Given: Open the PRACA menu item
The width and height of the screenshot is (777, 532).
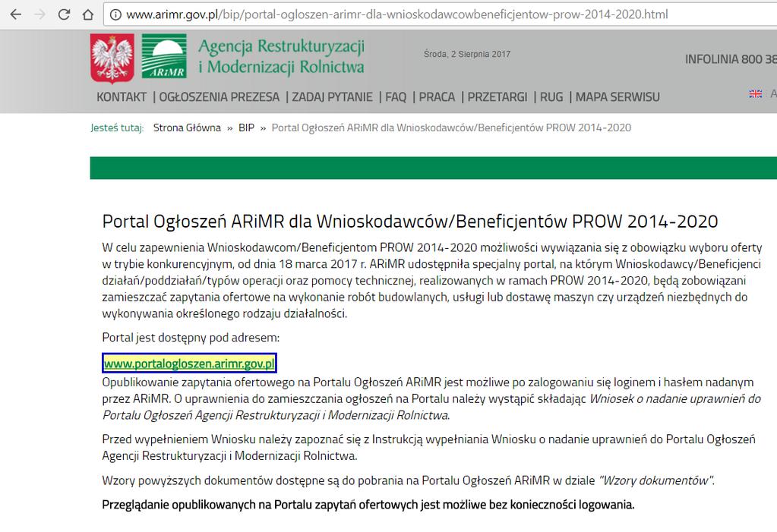Looking at the screenshot, I should click(437, 97).
